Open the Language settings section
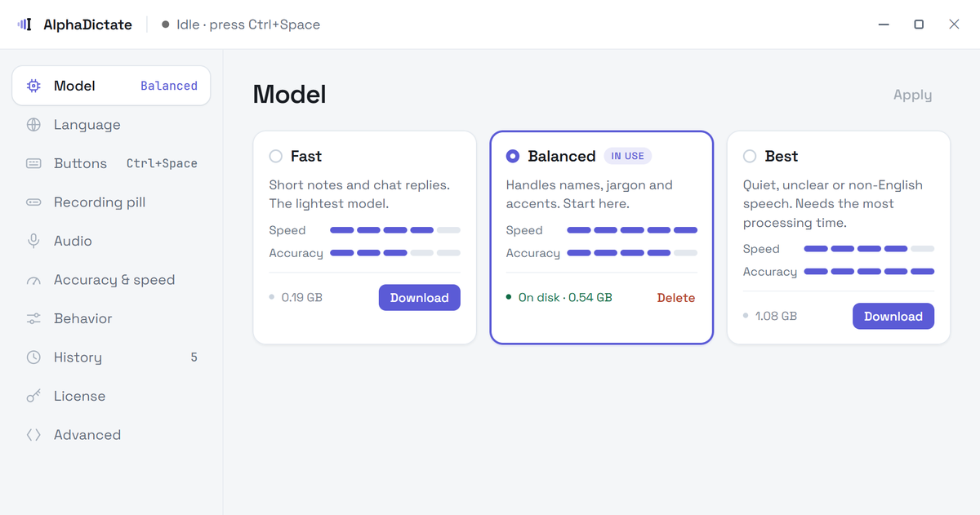 point(111,125)
